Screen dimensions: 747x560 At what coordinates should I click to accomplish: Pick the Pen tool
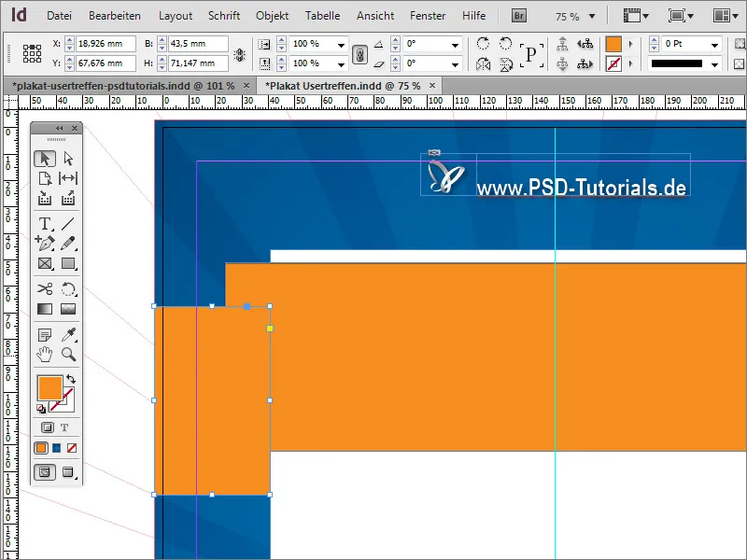[45, 244]
